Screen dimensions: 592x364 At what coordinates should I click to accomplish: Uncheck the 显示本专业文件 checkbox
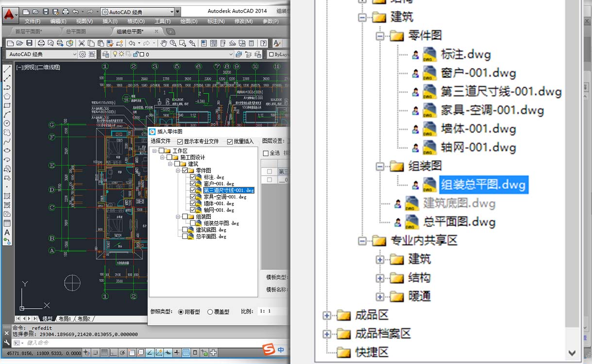coord(180,142)
